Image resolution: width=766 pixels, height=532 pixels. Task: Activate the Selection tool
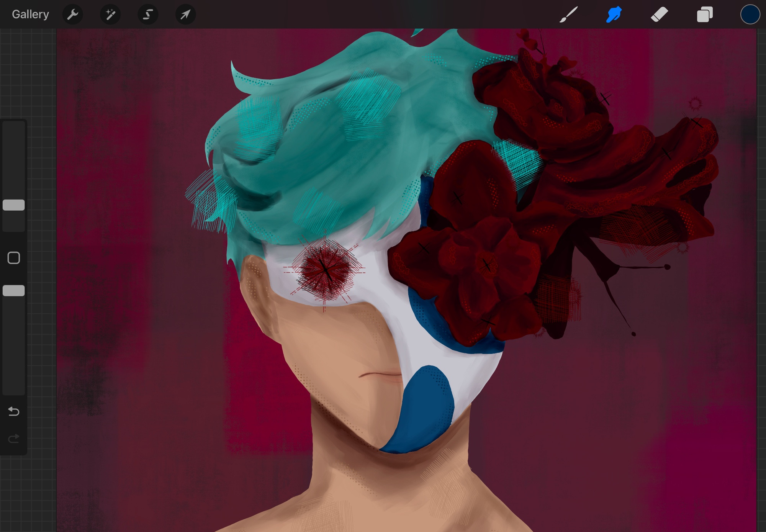click(x=148, y=15)
